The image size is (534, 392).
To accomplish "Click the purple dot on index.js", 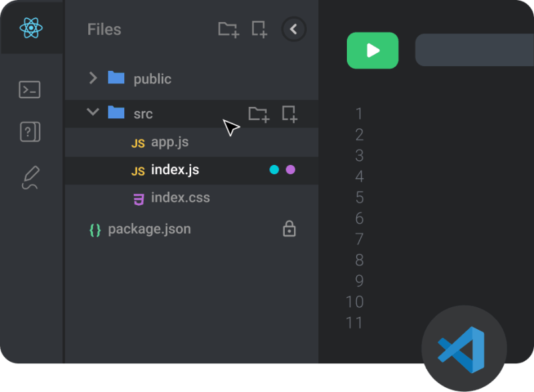I will coord(291,170).
